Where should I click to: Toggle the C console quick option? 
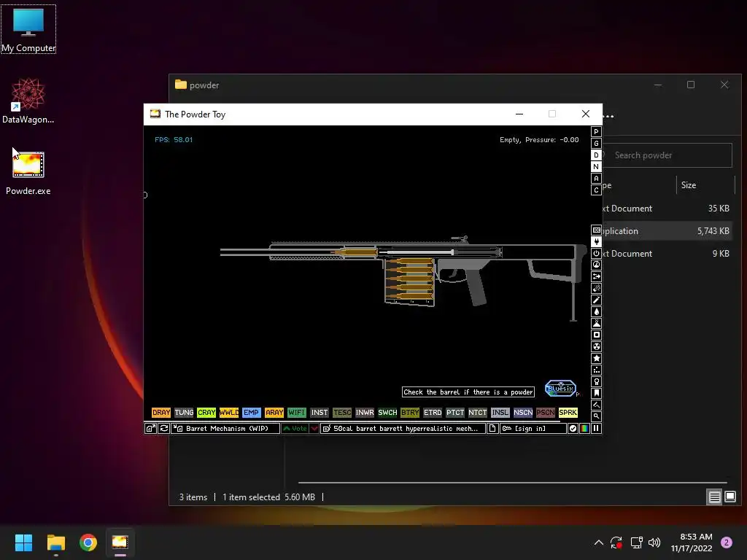pos(596,190)
